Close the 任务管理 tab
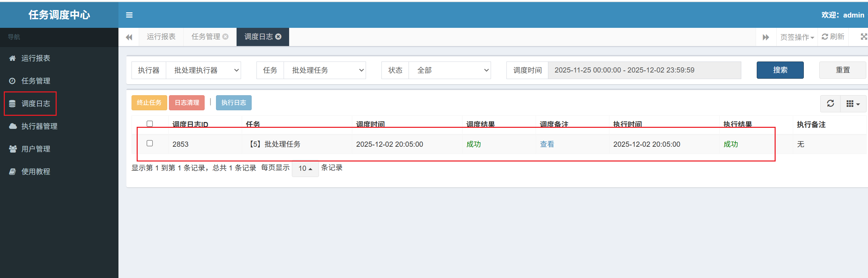The height and width of the screenshot is (278, 868). [226, 37]
